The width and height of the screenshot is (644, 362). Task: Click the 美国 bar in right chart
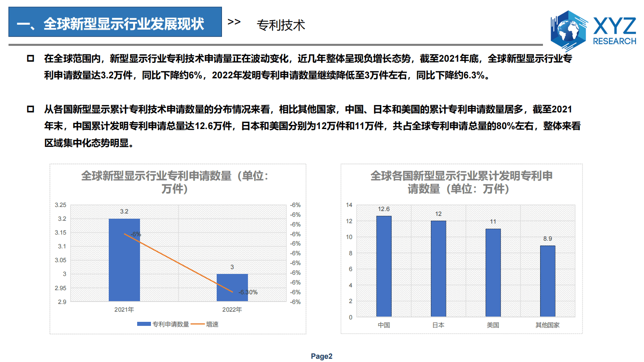pos(493,273)
